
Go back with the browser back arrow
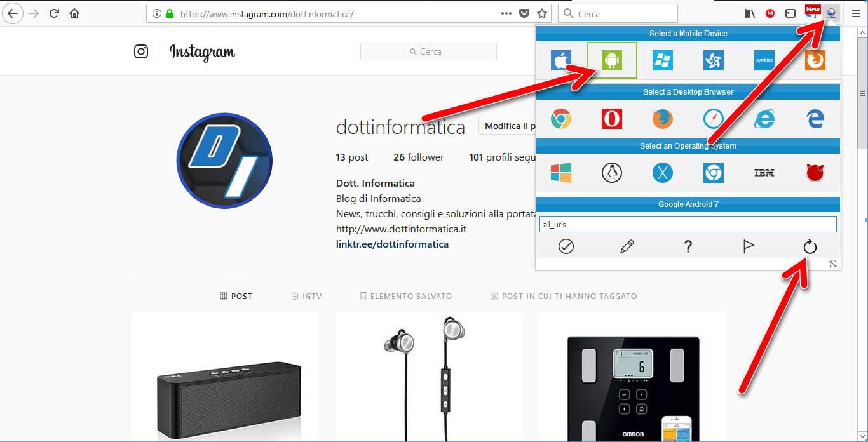(13, 13)
